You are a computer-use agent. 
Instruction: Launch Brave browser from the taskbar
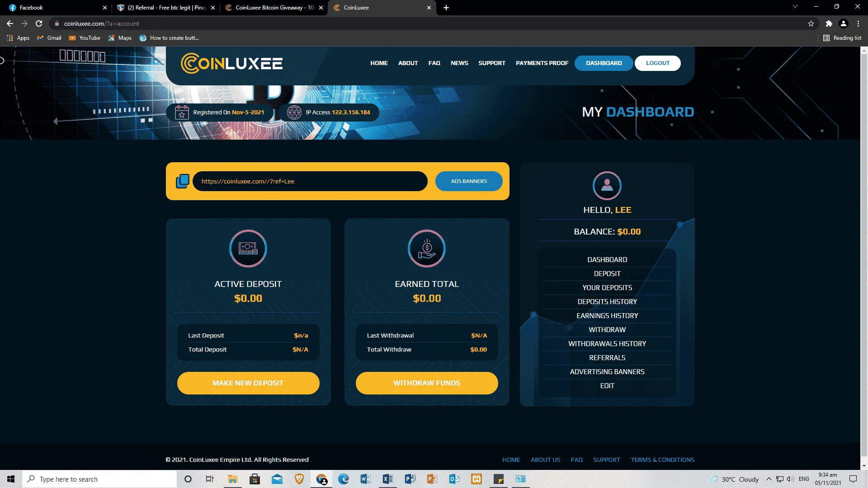tap(299, 479)
